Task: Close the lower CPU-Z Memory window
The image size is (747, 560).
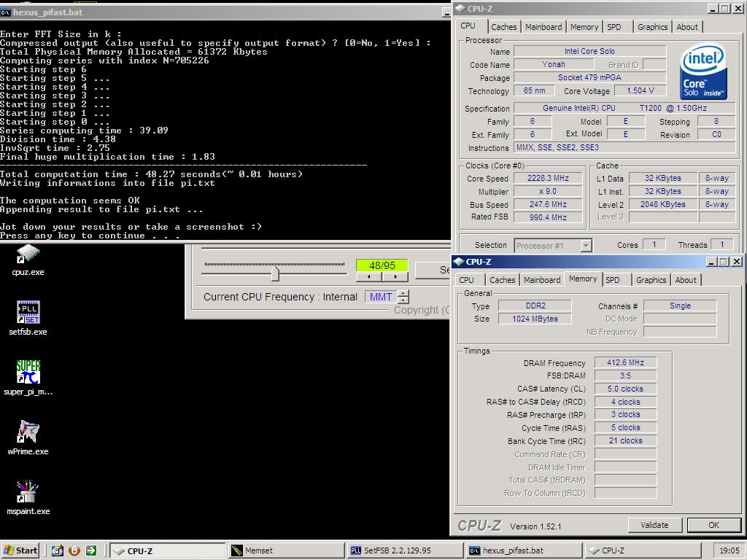Action: pyautogui.click(x=737, y=262)
